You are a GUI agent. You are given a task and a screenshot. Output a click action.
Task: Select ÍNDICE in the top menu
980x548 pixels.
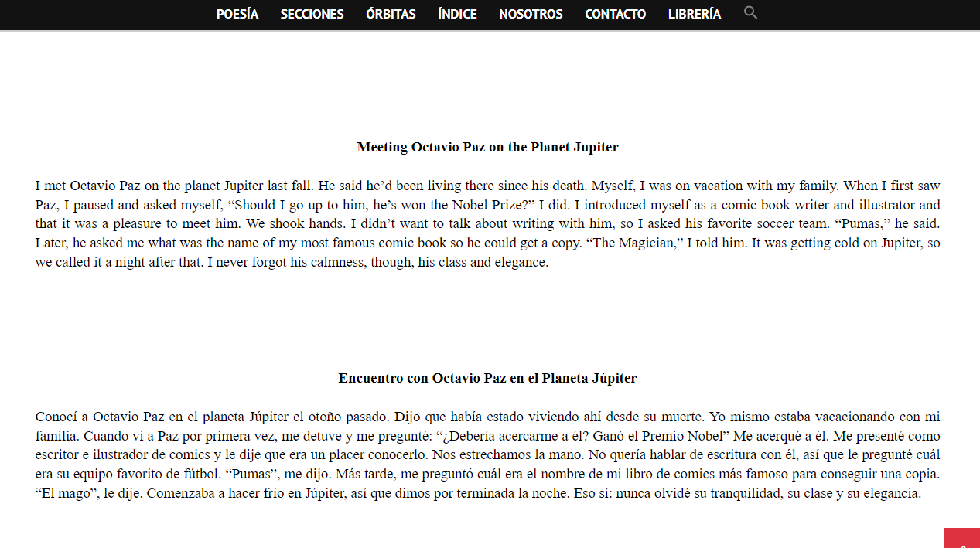pos(457,14)
